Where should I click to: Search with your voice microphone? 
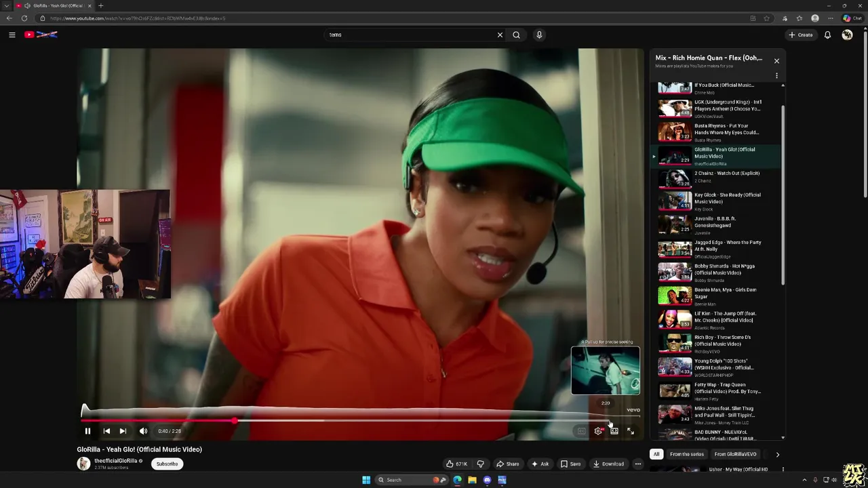point(539,35)
